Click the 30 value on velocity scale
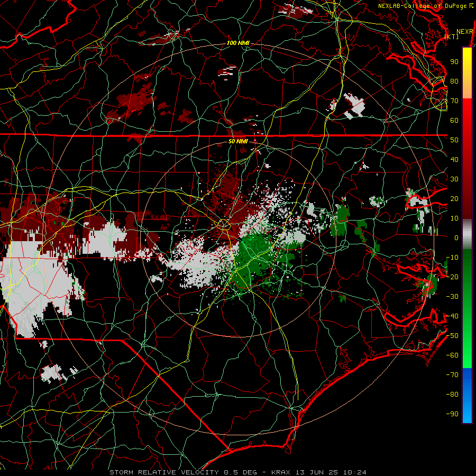 (x=454, y=179)
